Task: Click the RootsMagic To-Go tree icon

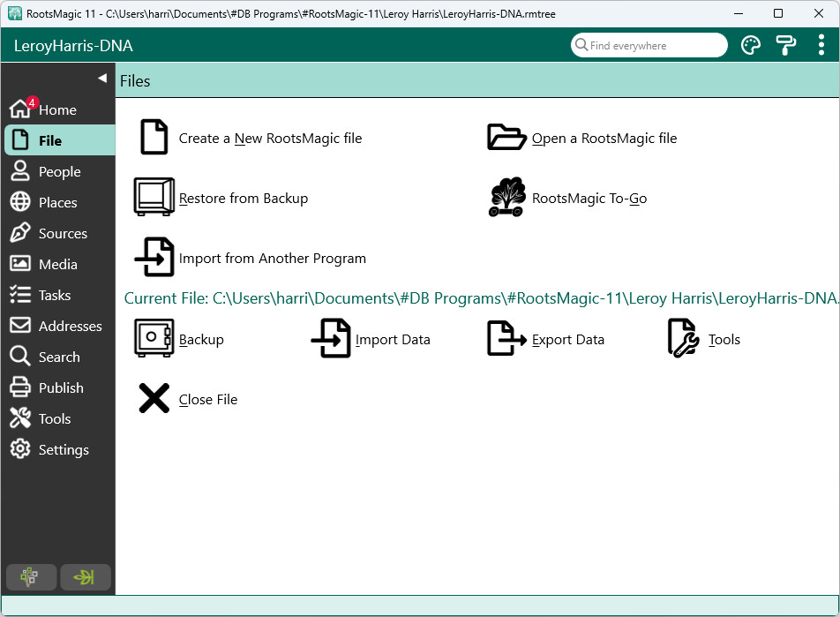Action: coord(506,197)
